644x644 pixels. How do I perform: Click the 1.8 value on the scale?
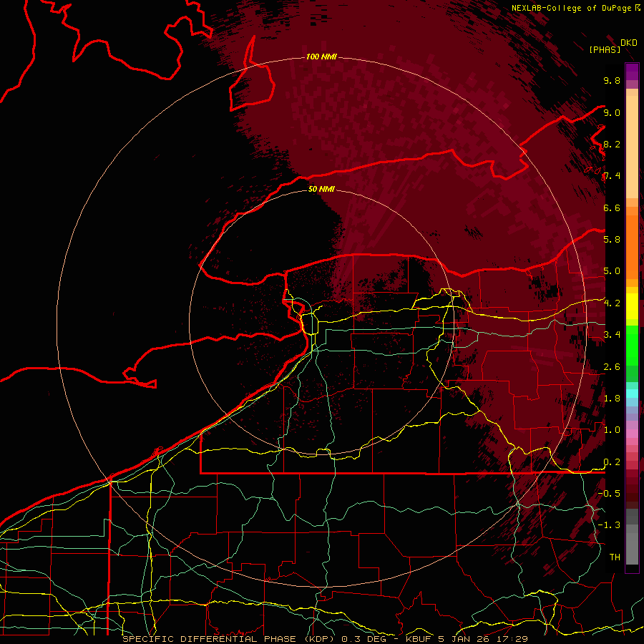[x=612, y=399]
